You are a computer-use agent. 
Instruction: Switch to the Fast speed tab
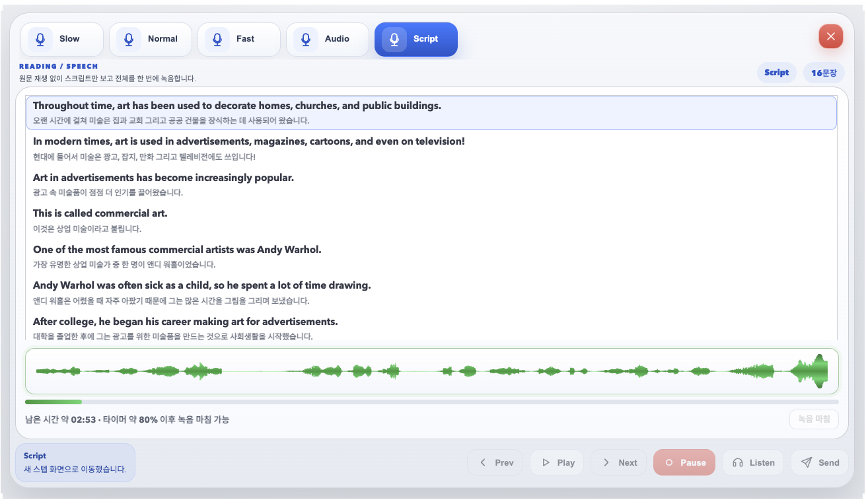[239, 40]
